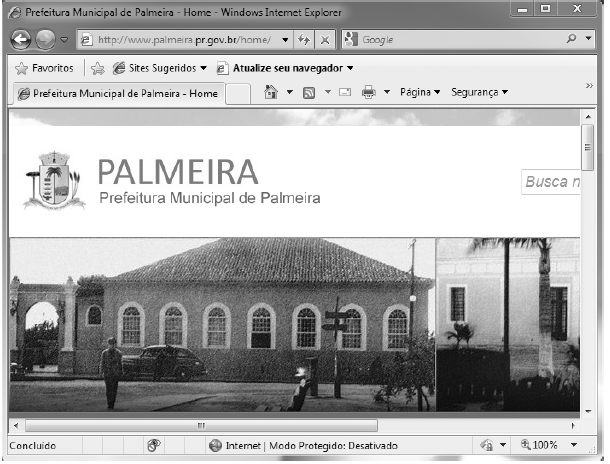The image size is (610, 464).
Task: Click the Favoritos star icon
Action: pyautogui.click(x=21, y=68)
